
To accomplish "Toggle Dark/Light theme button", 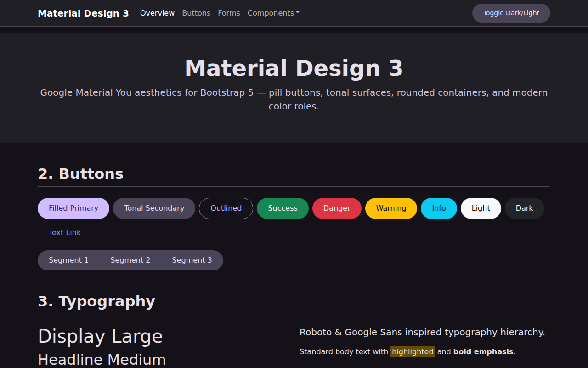I will point(511,13).
